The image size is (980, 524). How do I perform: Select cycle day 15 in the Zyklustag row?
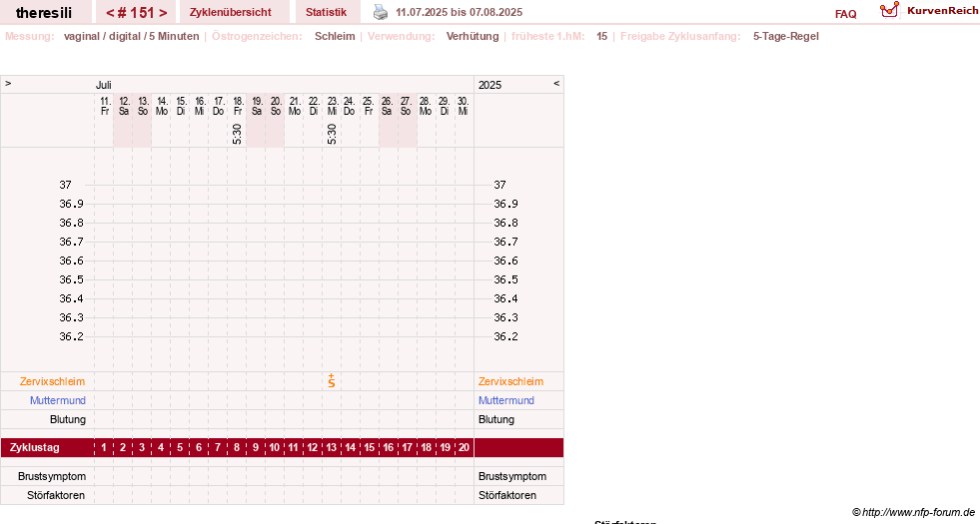click(x=370, y=448)
